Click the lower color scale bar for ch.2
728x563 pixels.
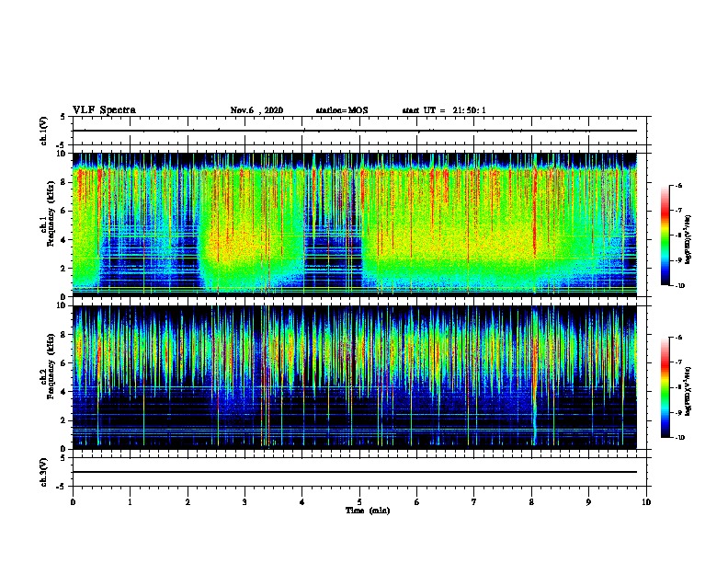tap(665, 387)
